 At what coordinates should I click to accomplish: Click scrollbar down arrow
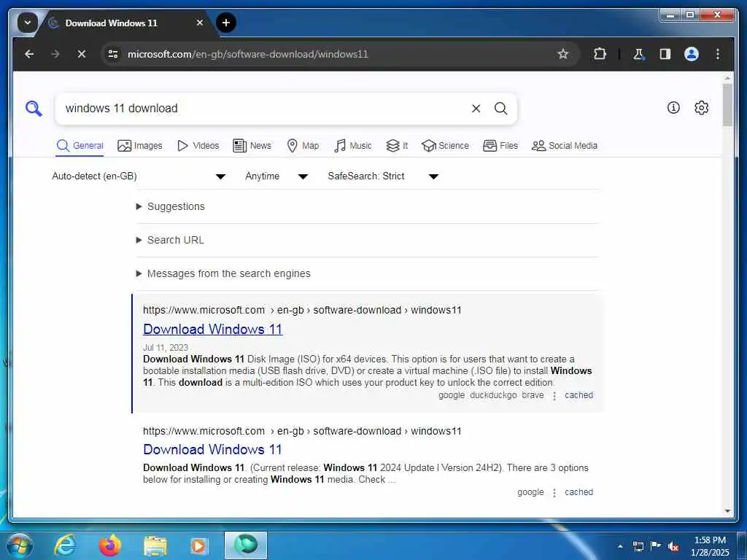(x=727, y=511)
